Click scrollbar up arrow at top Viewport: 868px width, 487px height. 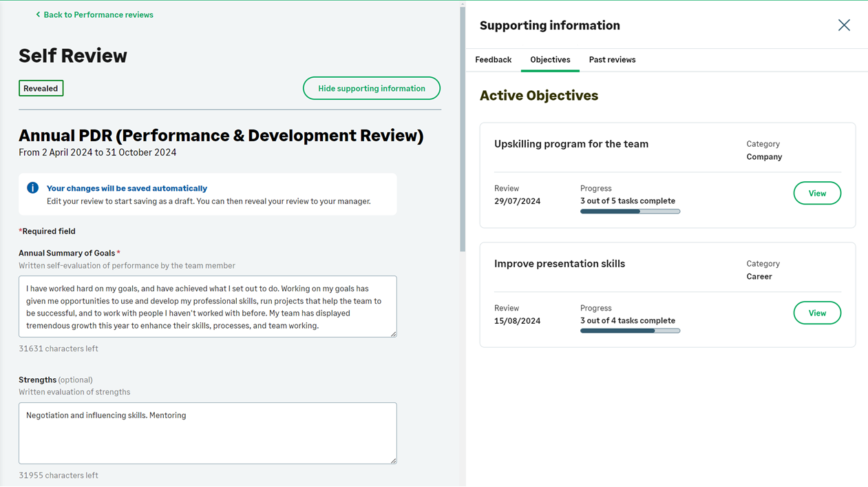coord(463,4)
